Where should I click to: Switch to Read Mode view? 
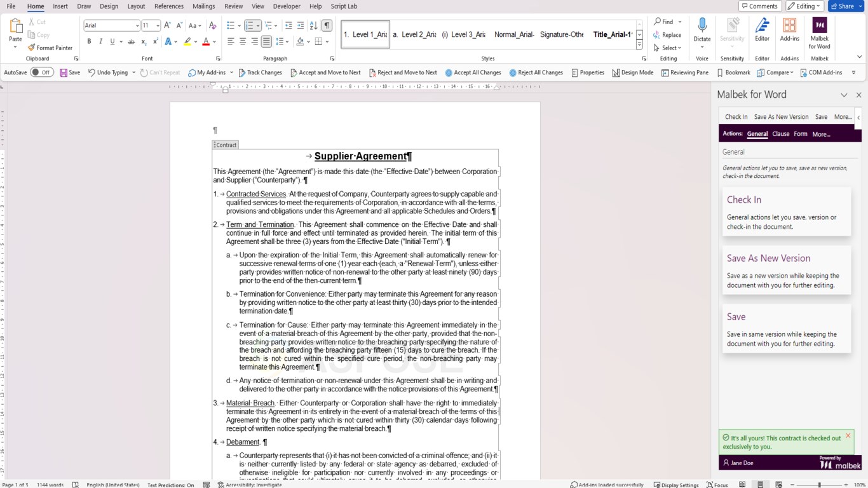[x=742, y=485]
